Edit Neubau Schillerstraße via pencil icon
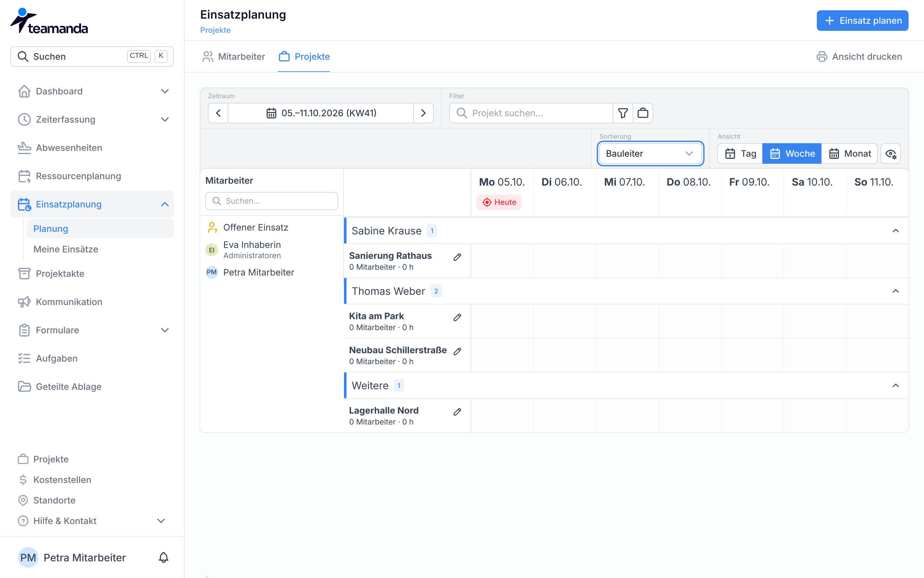 458,352
